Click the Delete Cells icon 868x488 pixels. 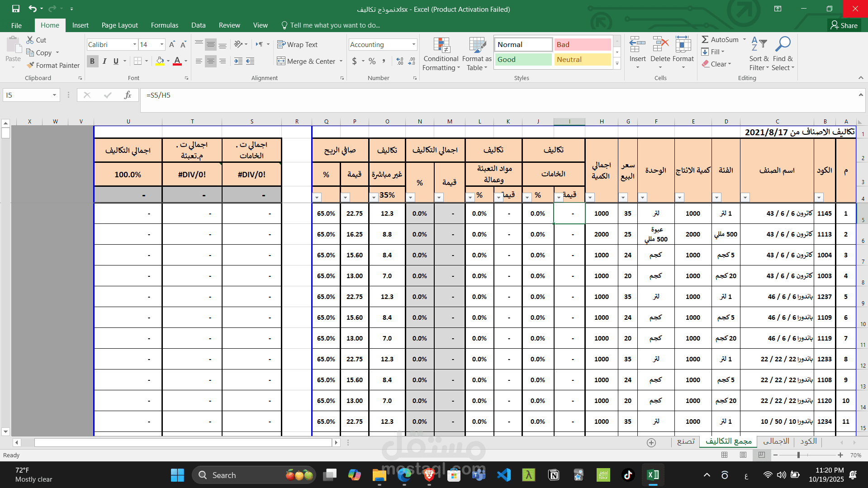click(660, 45)
